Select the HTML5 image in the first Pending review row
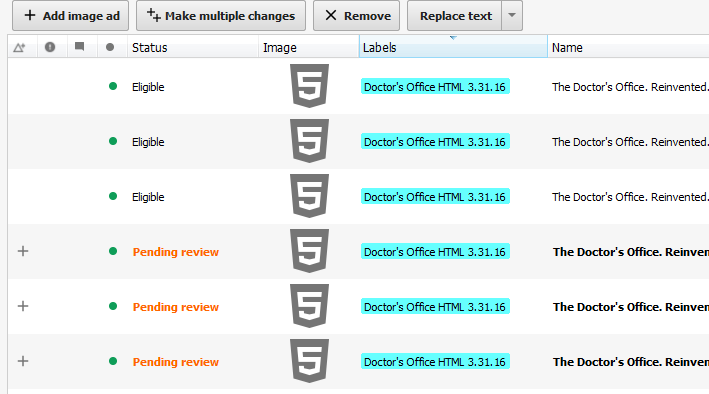Viewport: 709px width, 394px height. tap(310, 251)
